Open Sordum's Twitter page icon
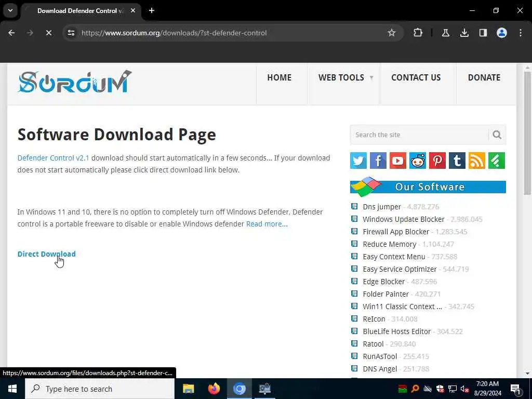532x399 pixels. (358, 161)
